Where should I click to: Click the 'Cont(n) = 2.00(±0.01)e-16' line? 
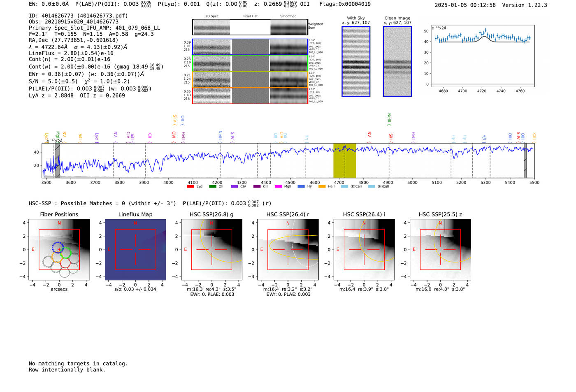[x=70, y=59]
